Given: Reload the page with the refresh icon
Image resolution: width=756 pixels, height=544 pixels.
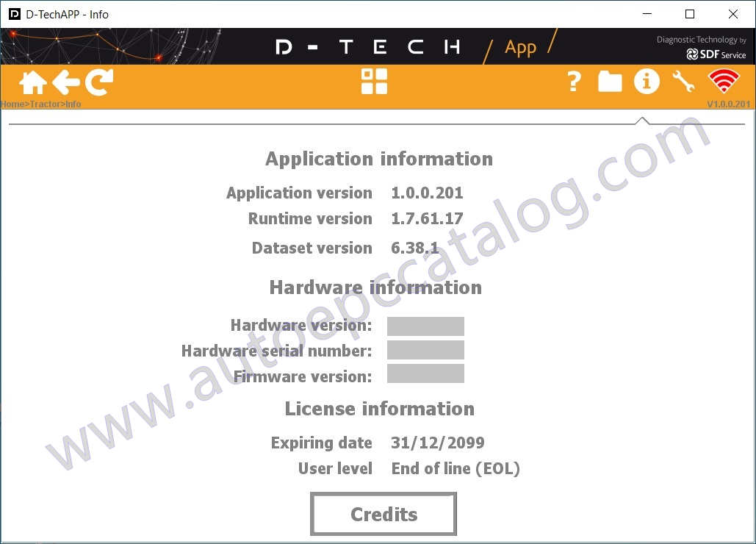Looking at the screenshot, I should (99, 82).
